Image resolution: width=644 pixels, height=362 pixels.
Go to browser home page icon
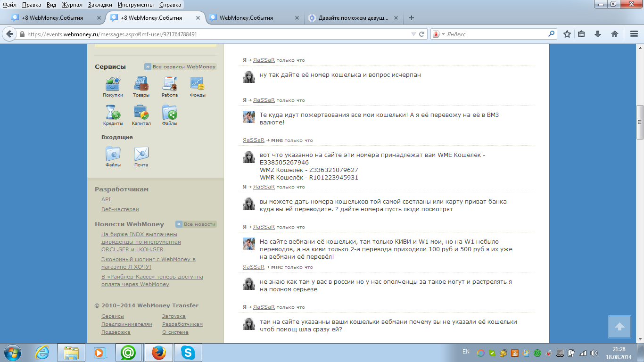pyautogui.click(x=615, y=34)
